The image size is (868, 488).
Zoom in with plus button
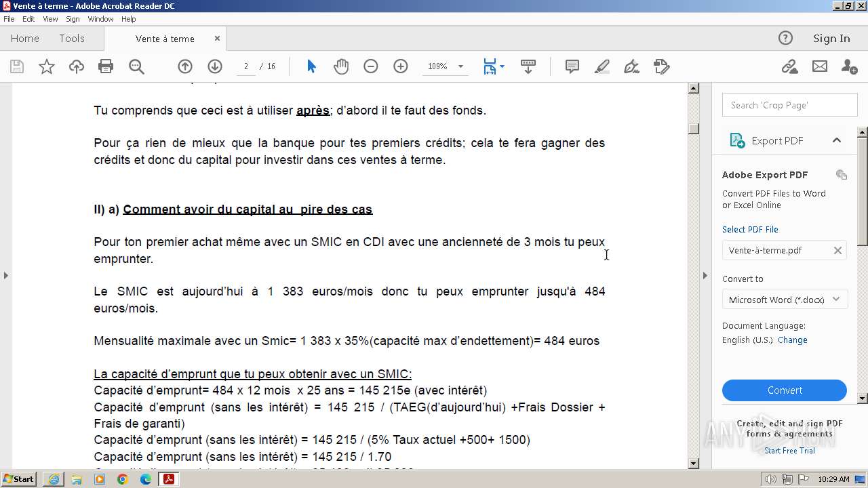[401, 66]
